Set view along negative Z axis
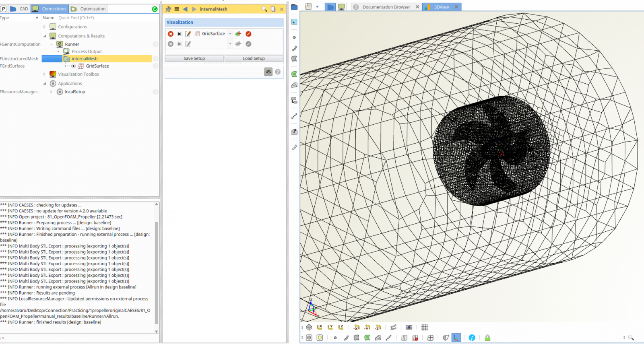644x344 pixels. (x=378, y=327)
